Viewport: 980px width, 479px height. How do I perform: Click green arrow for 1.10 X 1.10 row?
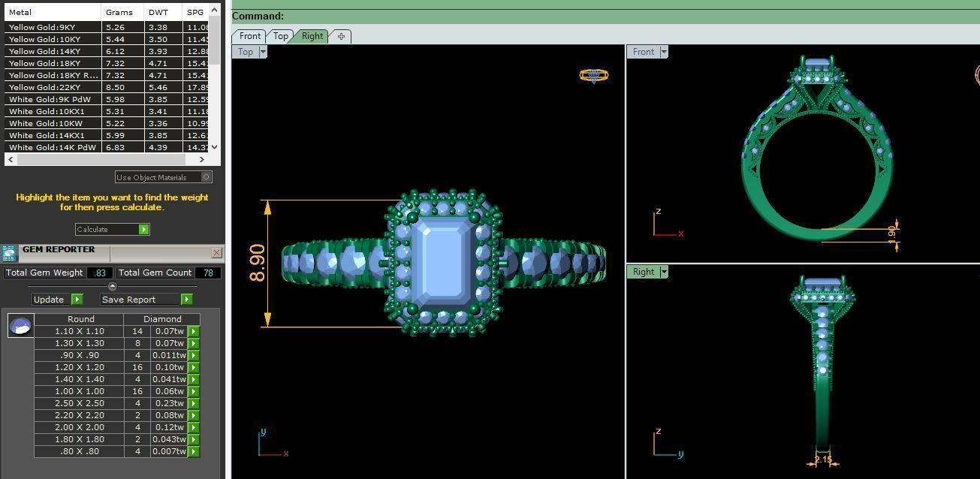click(194, 331)
